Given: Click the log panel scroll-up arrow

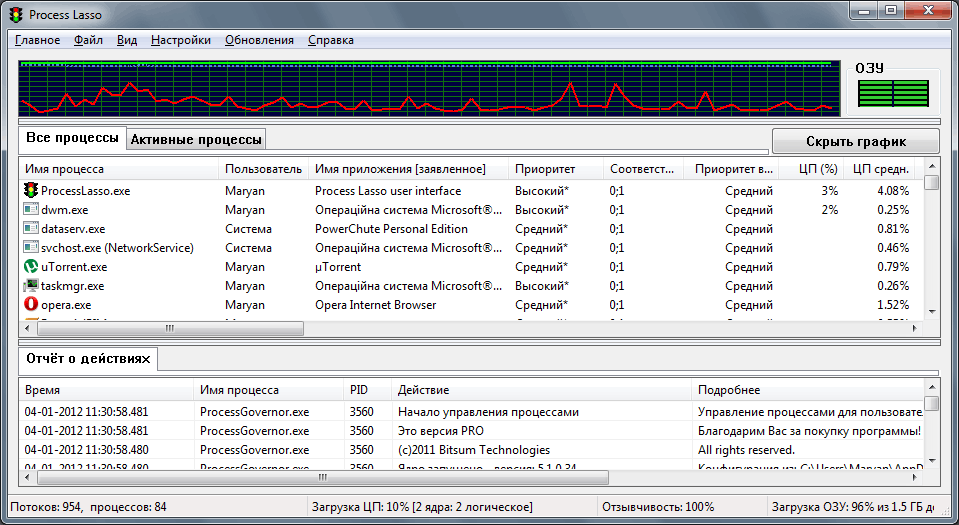Looking at the screenshot, I should pyautogui.click(x=931, y=387).
